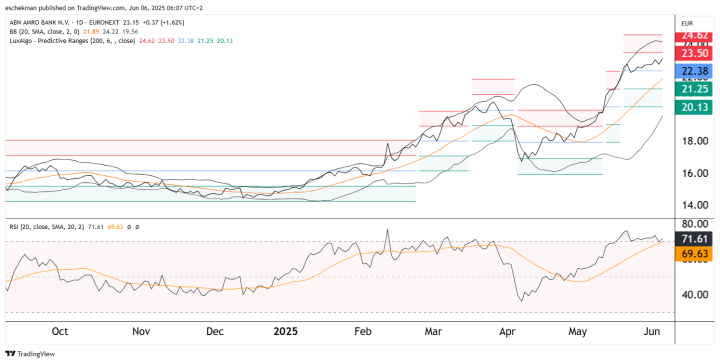Select the RSI (20, close, SMA, 20, 2) legend
The height and width of the screenshot is (363, 720).
tap(46, 227)
